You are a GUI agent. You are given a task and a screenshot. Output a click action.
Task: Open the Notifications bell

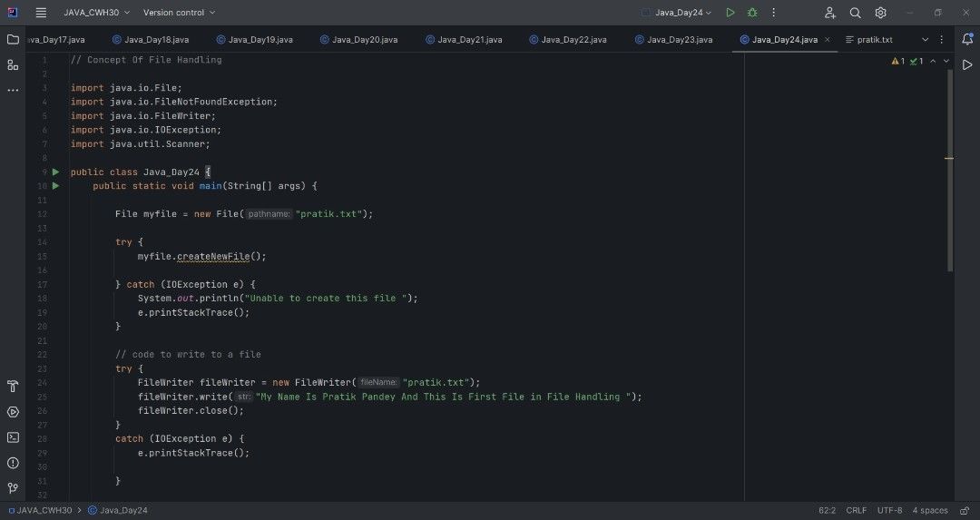[967, 39]
